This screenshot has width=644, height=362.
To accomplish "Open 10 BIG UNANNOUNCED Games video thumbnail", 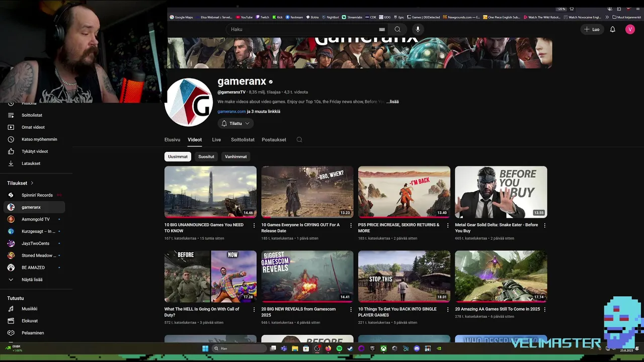I will coord(210,192).
